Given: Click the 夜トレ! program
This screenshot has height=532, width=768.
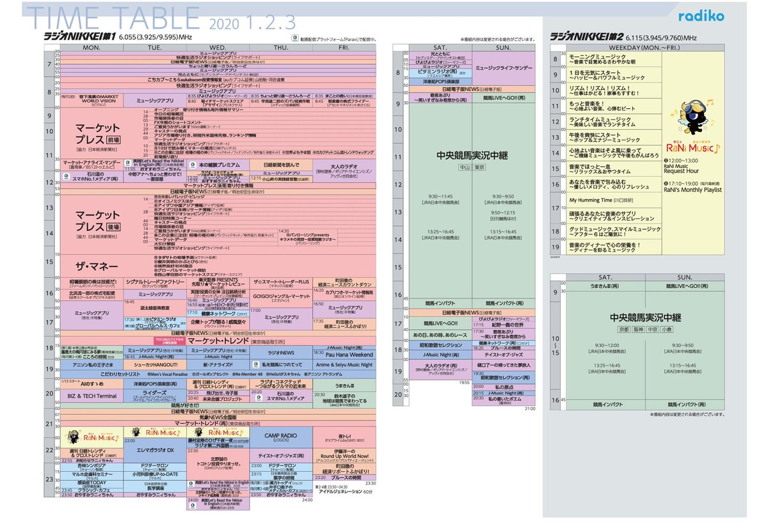Looking at the screenshot, I should point(343,436).
